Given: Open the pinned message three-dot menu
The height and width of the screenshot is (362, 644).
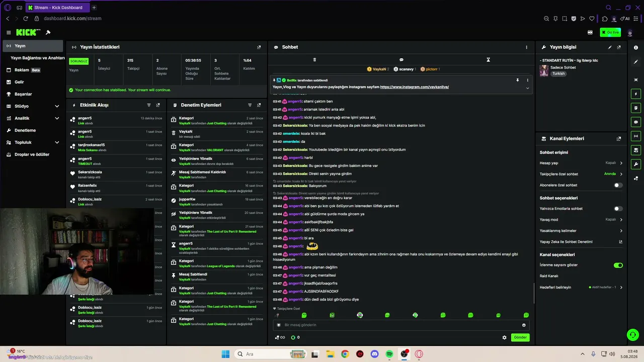Looking at the screenshot, I should 528,80.
